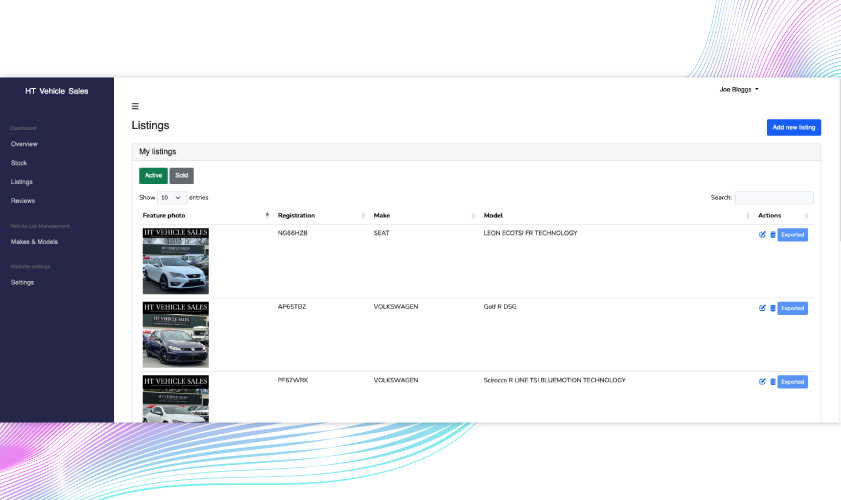Select registration text AP65TBZ
Viewport: 841px width, 500px height.
pos(292,307)
